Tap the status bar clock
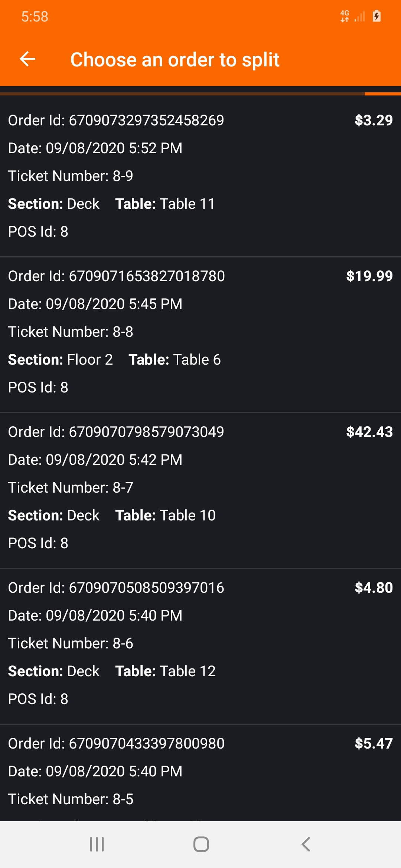 click(x=35, y=17)
